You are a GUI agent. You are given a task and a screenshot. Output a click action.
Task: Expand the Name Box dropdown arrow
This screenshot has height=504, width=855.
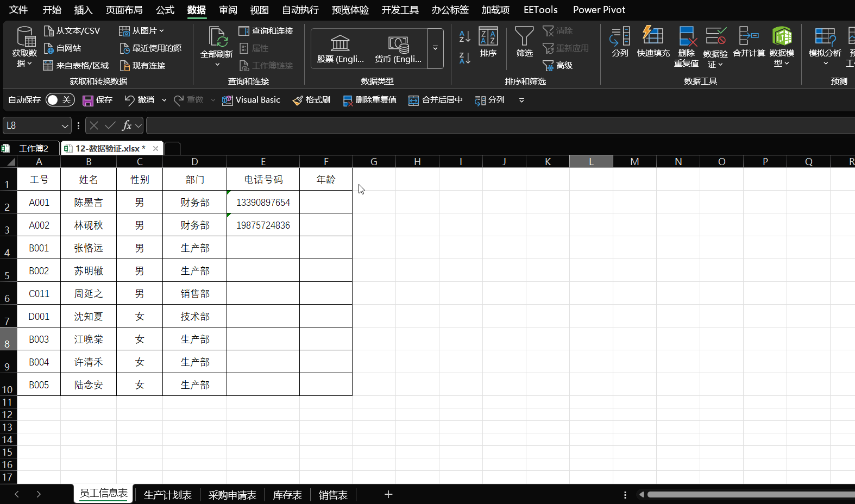pyautogui.click(x=65, y=126)
